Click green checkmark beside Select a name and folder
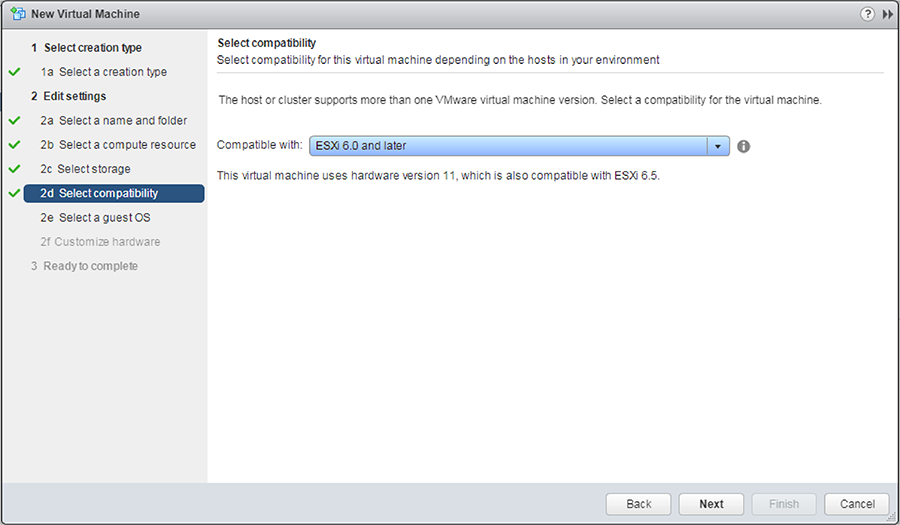 pos(15,120)
